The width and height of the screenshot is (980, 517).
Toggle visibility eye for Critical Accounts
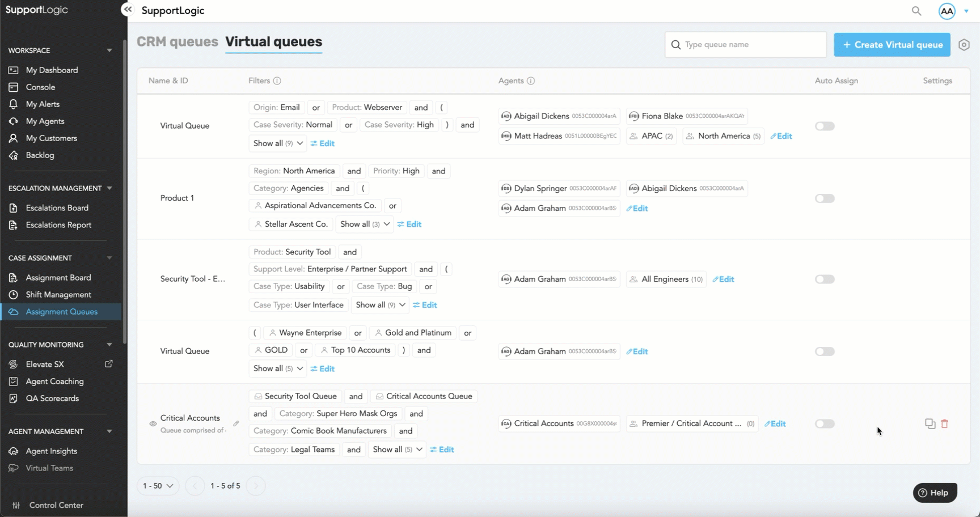pyautogui.click(x=153, y=424)
